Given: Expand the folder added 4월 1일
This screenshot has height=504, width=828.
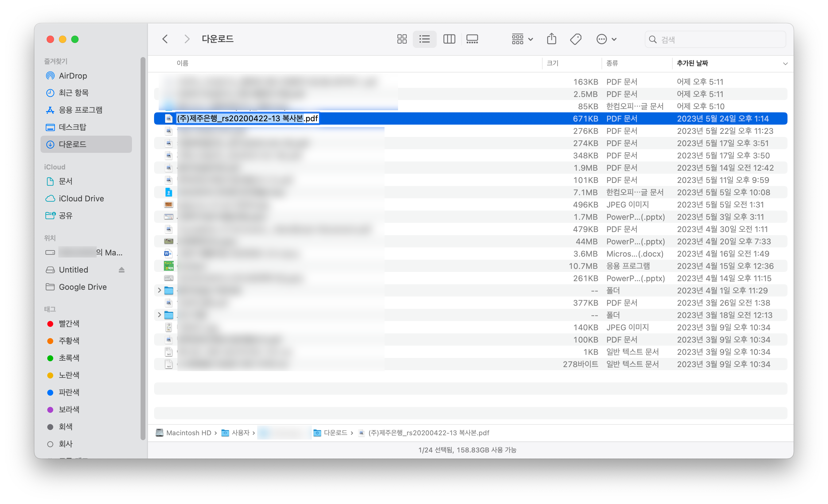Looking at the screenshot, I should [159, 290].
